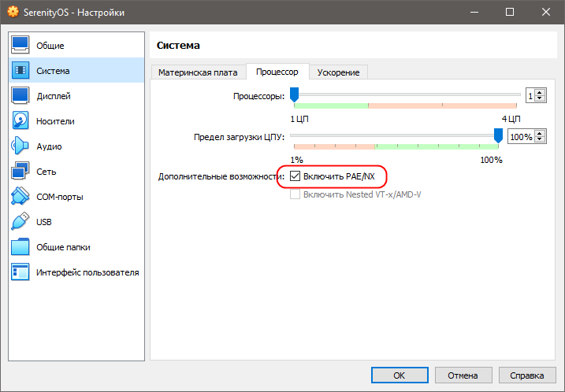The width and height of the screenshot is (565, 392).
Task: Click the General (Общие) monitor icon
Action: [x=20, y=46]
